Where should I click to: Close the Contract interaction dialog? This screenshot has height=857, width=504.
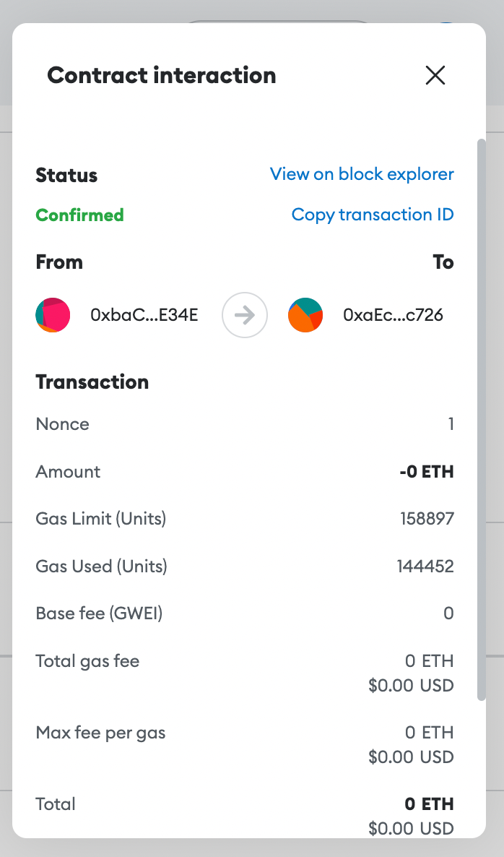pos(435,75)
